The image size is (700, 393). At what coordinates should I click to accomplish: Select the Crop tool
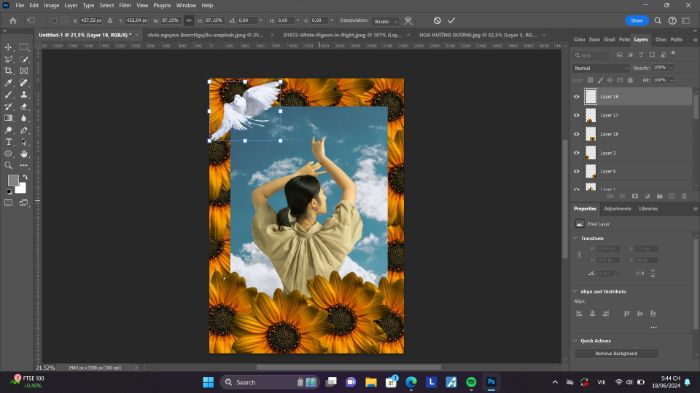(x=8, y=71)
